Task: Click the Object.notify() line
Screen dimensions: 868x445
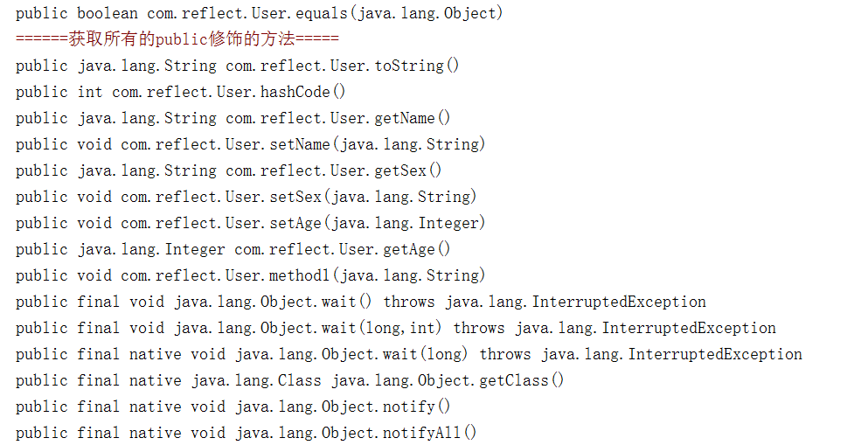Action: pos(233,407)
